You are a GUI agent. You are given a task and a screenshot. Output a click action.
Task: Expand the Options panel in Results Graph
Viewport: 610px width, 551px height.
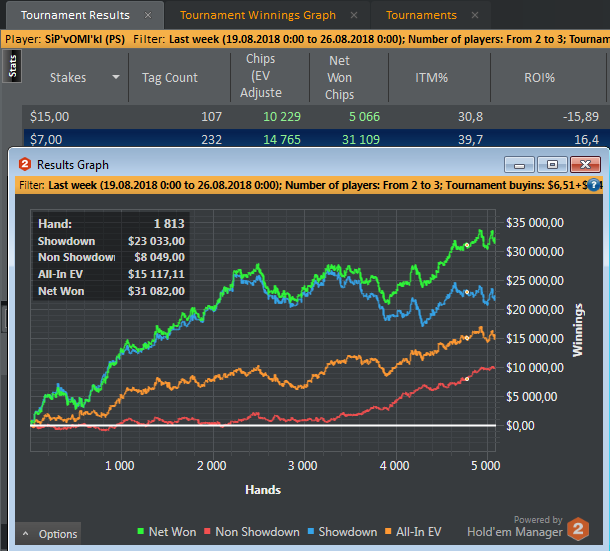coord(49,533)
